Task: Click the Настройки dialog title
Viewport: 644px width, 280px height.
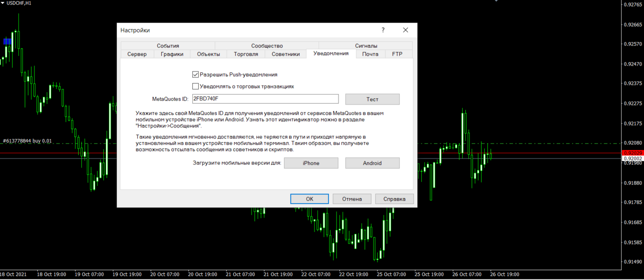Action: point(135,30)
